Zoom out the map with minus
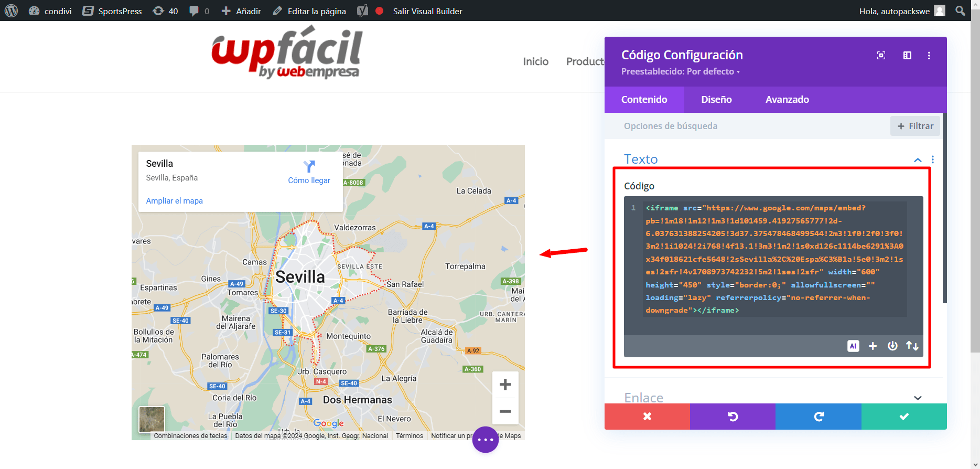The height and width of the screenshot is (469, 980). [505, 411]
